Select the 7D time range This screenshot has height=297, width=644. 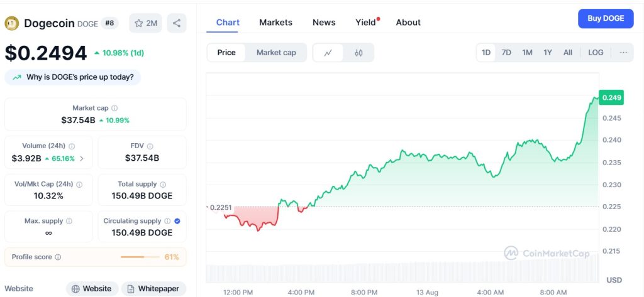[506, 53]
